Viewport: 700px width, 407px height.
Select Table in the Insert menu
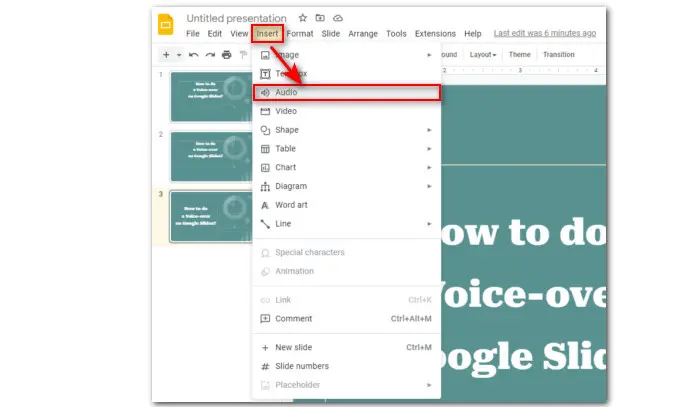(346, 149)
